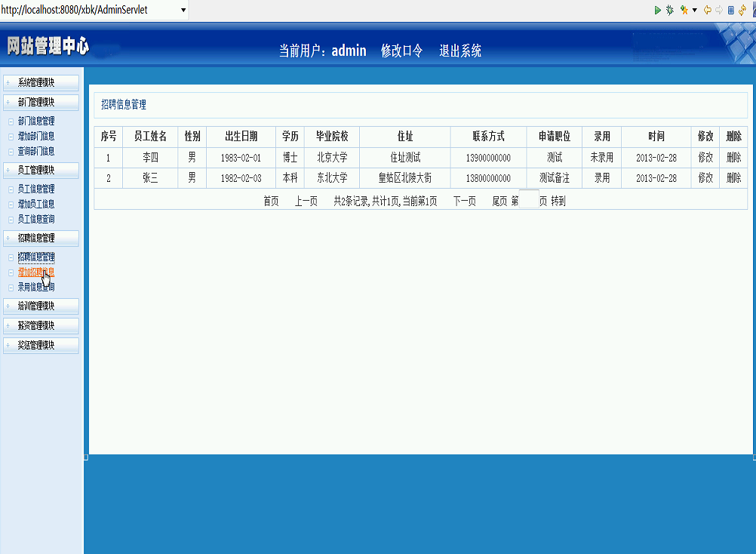Collapse the 员工管理模块 menu section

pyautogui.click(x=41, y=171)
